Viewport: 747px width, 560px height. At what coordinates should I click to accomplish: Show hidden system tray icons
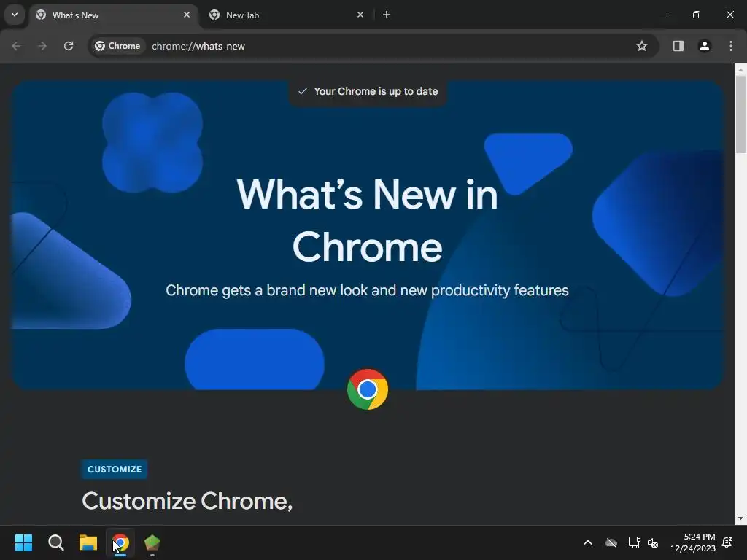click(x=588, y=542)
